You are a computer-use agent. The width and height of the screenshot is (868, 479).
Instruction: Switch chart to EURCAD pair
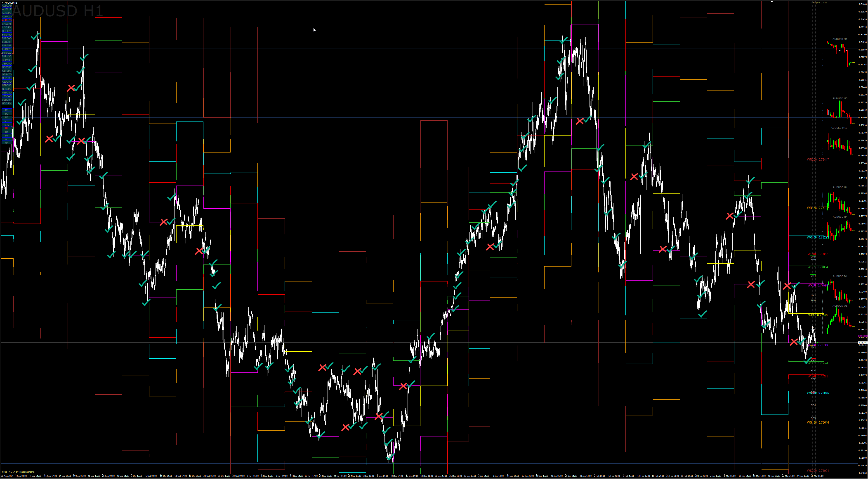[7, 38]
